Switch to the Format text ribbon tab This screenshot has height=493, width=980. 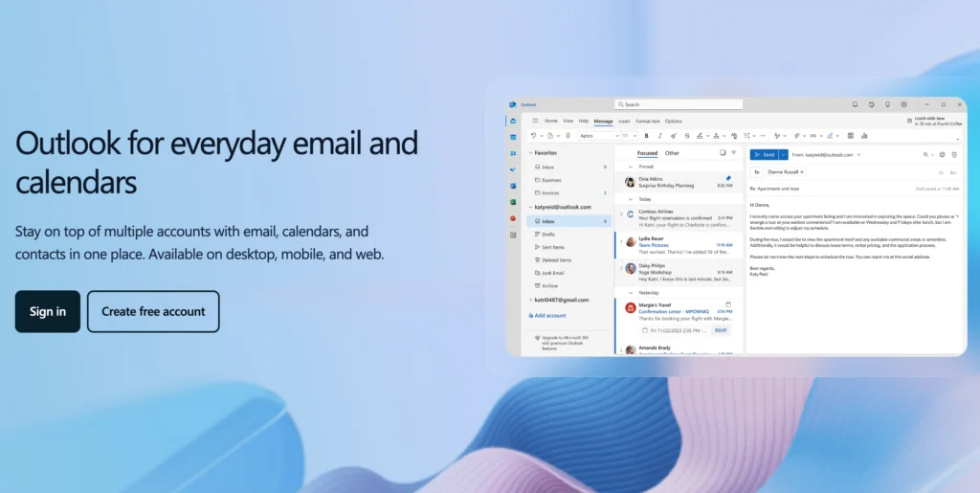pos(648,121)
